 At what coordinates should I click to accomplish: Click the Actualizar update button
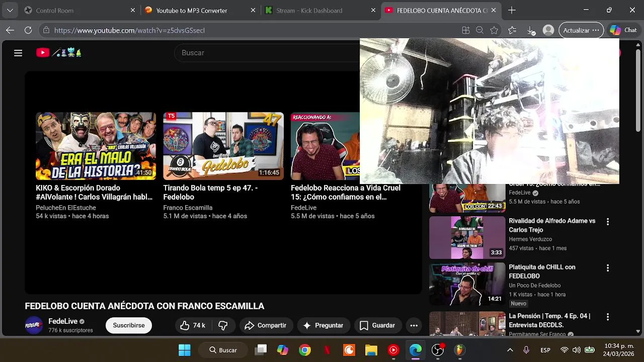581,30
